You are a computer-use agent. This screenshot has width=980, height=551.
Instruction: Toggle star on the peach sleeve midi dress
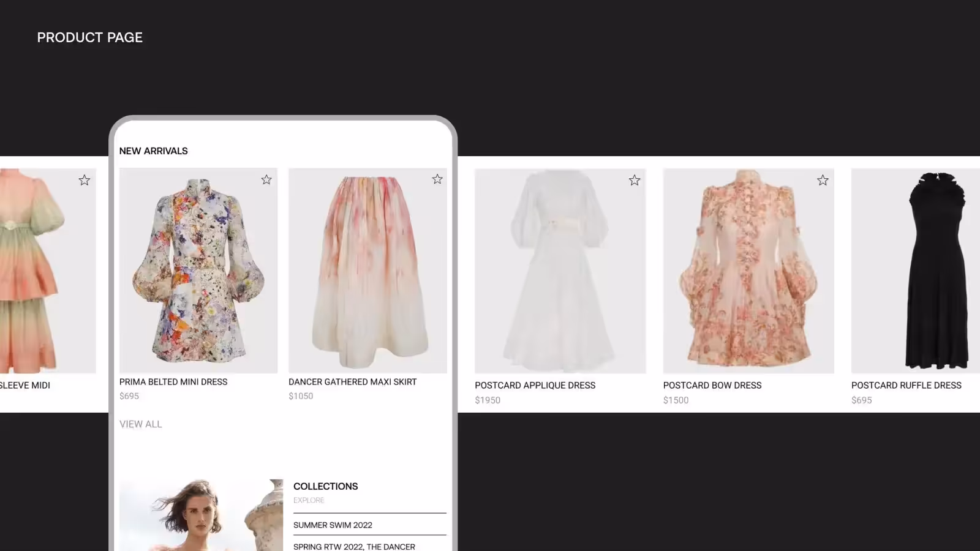click(85, 180)
